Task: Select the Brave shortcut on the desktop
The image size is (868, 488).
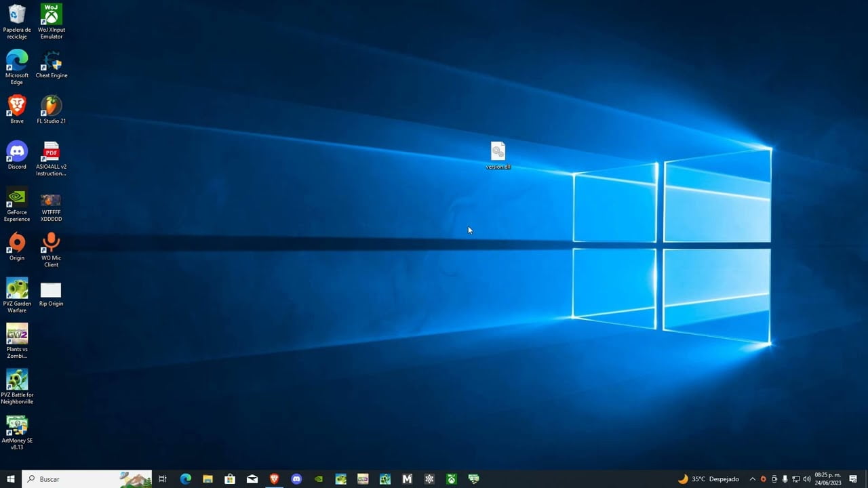Action: click(x=17, y=110)
